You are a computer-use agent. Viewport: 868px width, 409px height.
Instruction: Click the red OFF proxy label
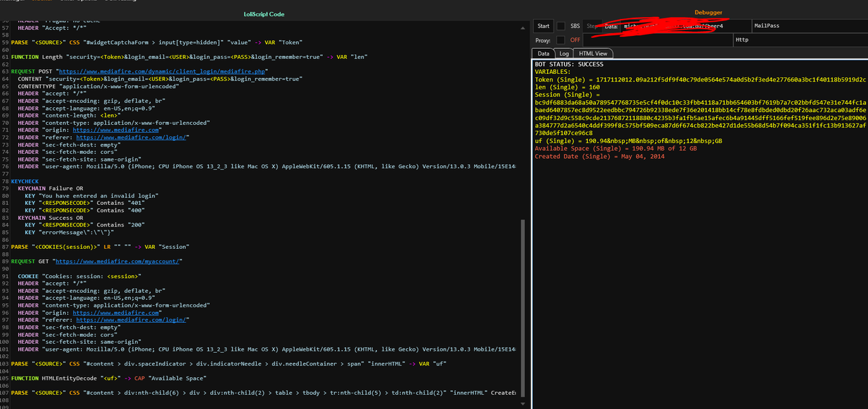click(x=575, y=40)
